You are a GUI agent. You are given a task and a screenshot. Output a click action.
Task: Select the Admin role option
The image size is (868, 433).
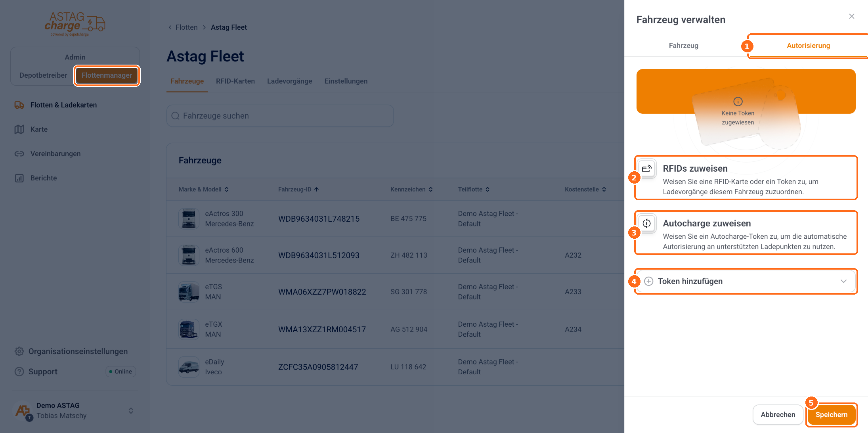(x=75, y=57)
